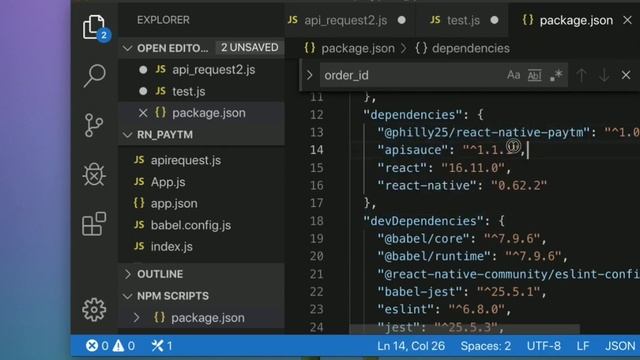Collapse the RN_PAYTM folder section

click(x=128, y=135)
